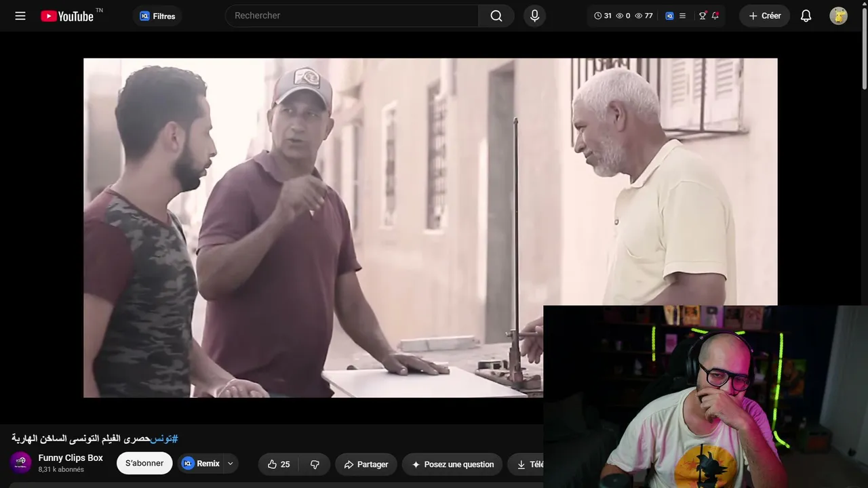Click the 8,31 k abonnés subscriber count
Image resolution: width=868 pixels, height=488 pixels.
click(x=61, y=470)
